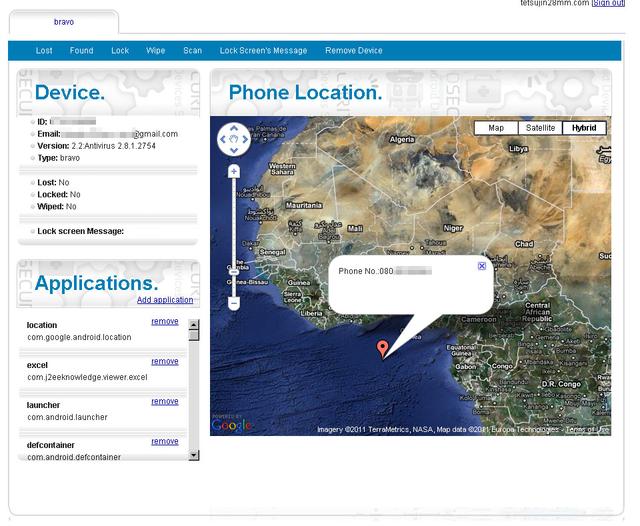
Task: Click the map zoom slider handle
Action: tap(234, 269)
